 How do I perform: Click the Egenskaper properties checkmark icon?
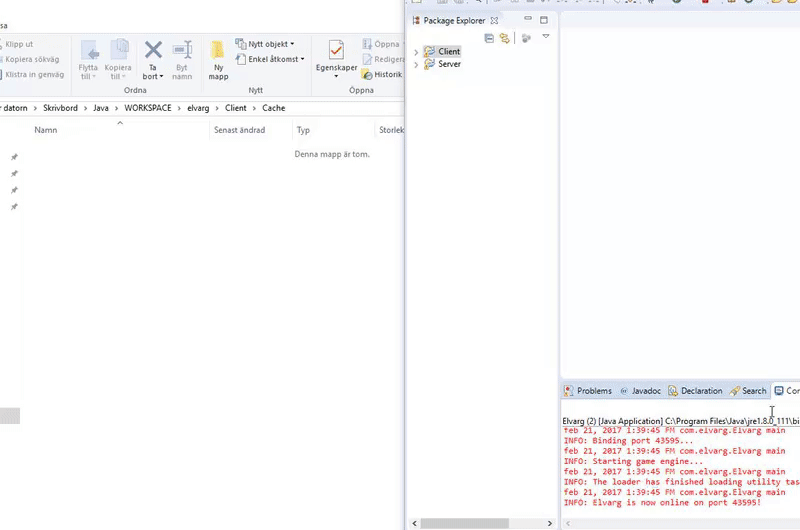pyautogui.click(x=336, y=50)
